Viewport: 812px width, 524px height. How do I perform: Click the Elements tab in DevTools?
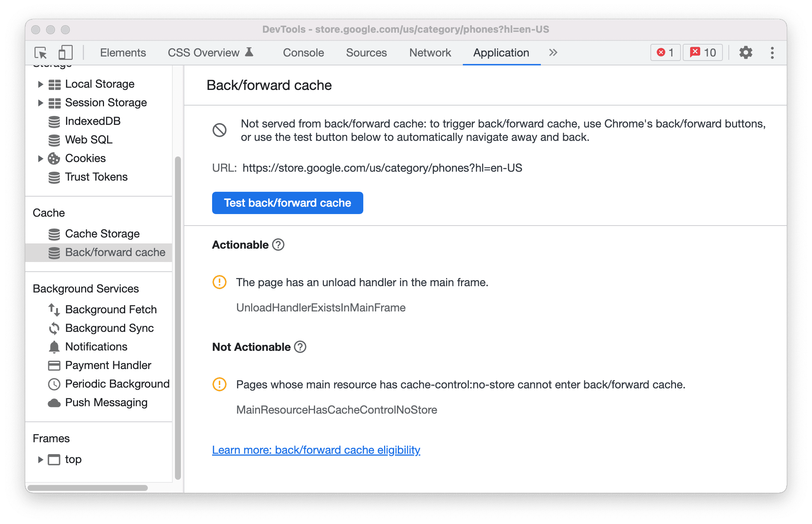coord(123,53)
